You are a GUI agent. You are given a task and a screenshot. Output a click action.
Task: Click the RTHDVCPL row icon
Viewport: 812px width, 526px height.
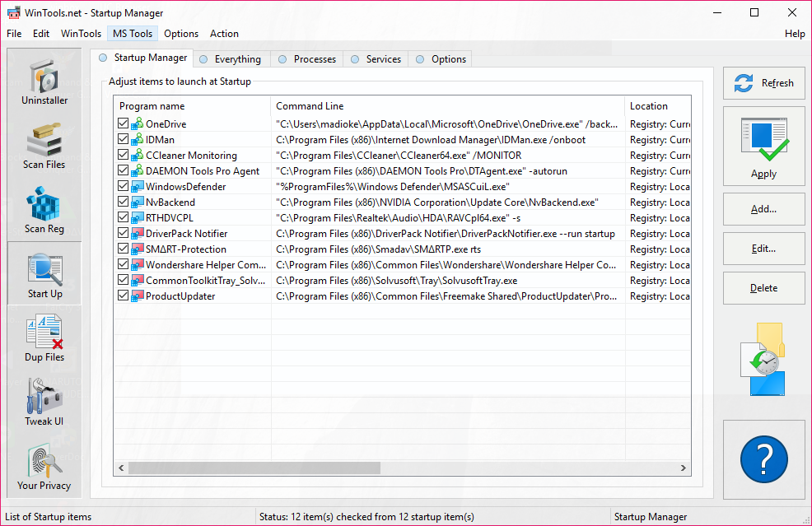(138, 217)
